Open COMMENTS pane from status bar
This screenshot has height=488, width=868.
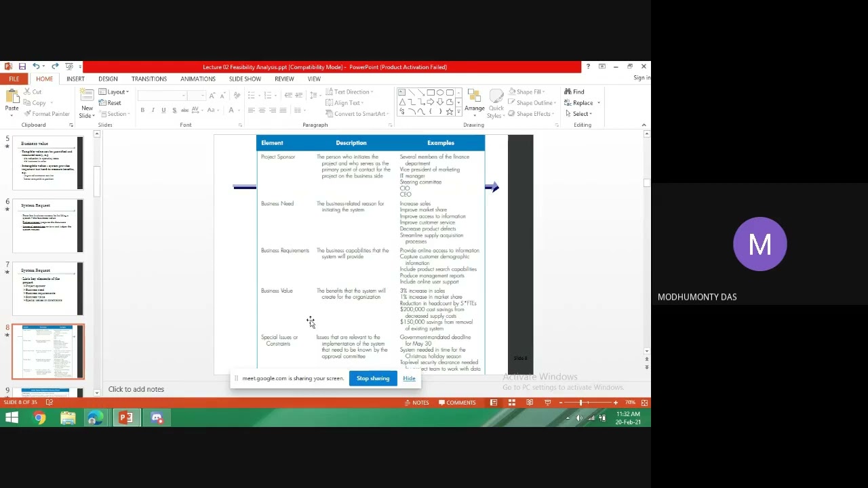click(457, 403)
